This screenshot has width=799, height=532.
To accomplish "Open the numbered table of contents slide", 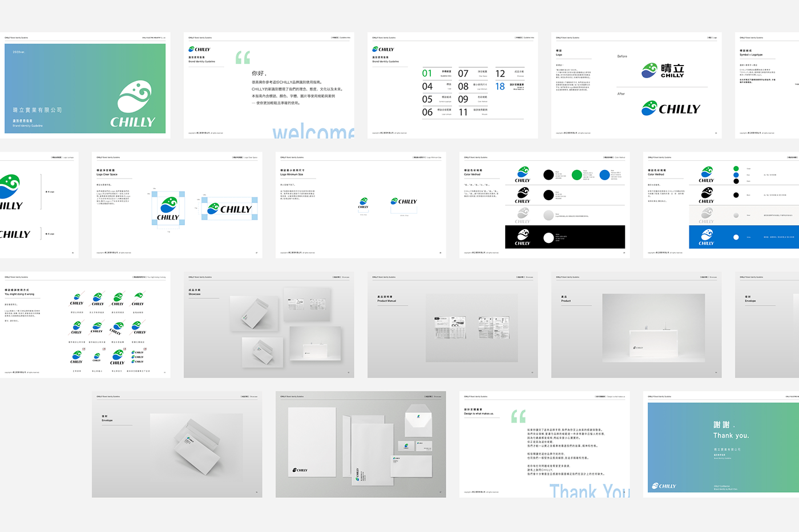I will click(x=453, y=85).
